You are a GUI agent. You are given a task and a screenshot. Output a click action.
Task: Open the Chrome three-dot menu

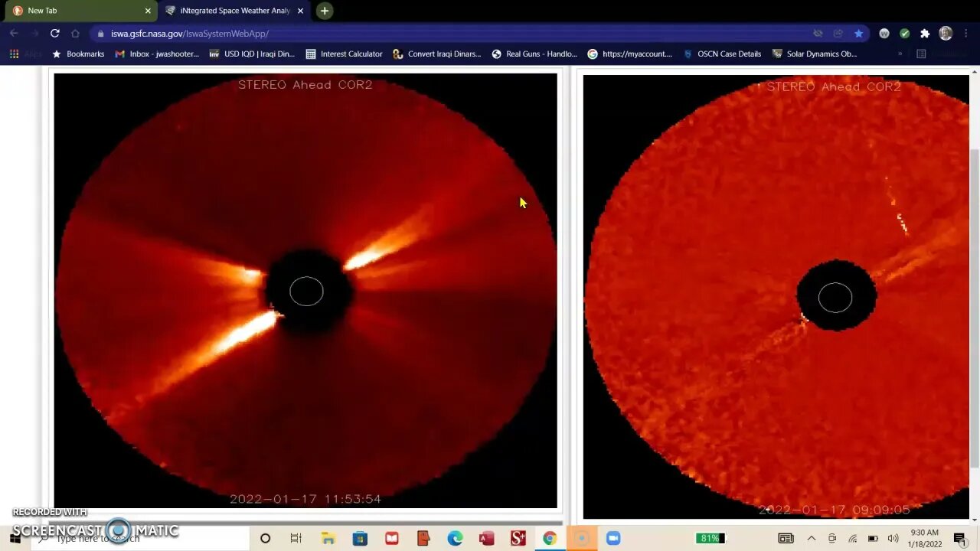[966, 34]
